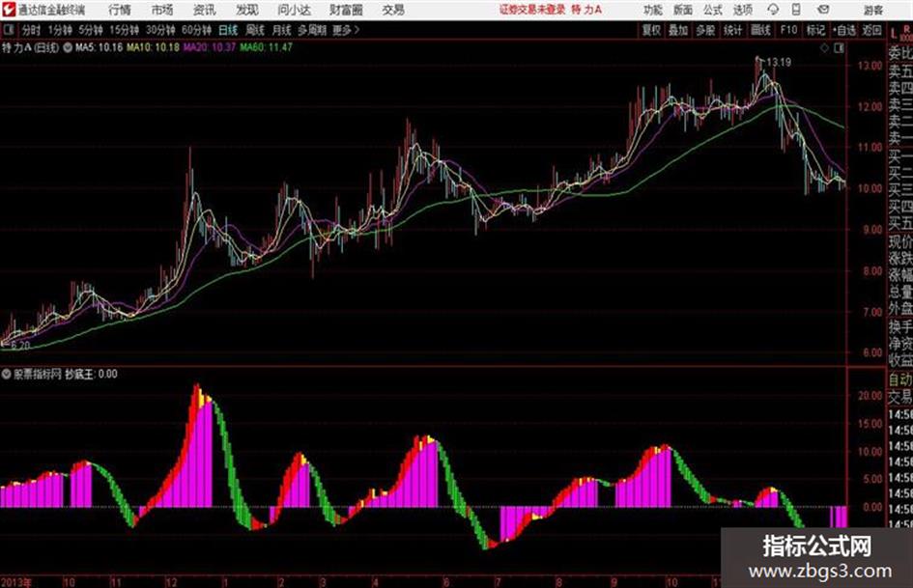Click the 特力A (日线) chart title
This screenshot has height=588, width=913.
point(31,47)
